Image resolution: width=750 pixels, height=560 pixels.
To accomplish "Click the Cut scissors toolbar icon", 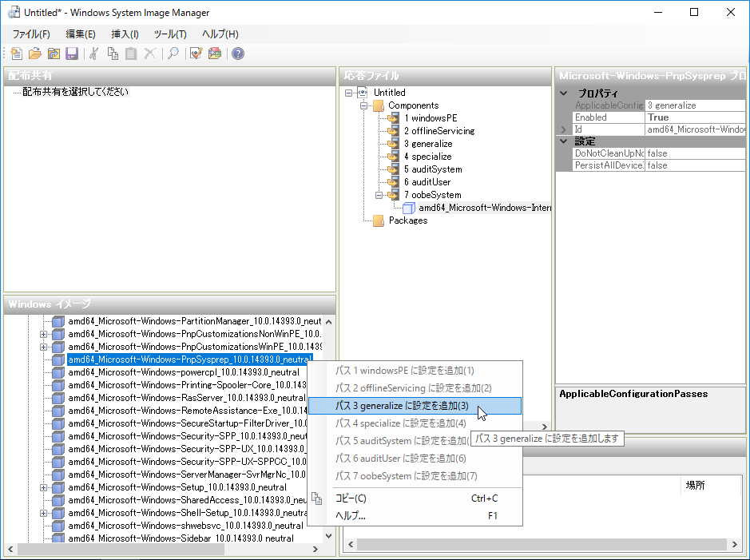I will click(94, 54).
